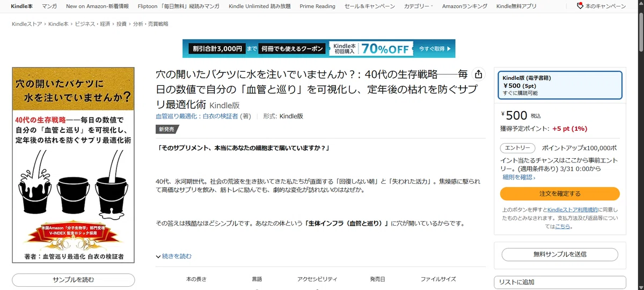Viewport: 644px width, 290px height.
Task: Open the Kindle本 tab in the navigation bar
Action: (x=21, y=6)
